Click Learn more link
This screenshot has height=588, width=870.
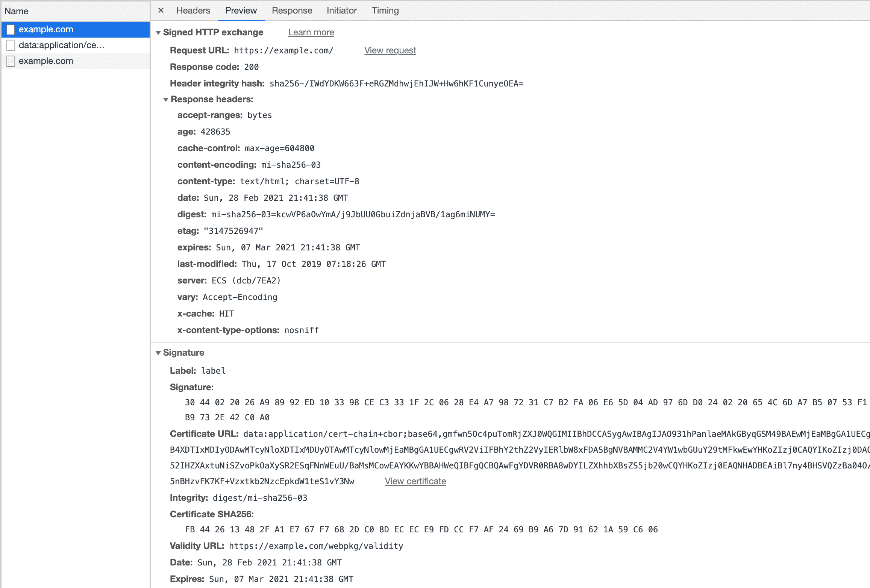tap(310, 32)
